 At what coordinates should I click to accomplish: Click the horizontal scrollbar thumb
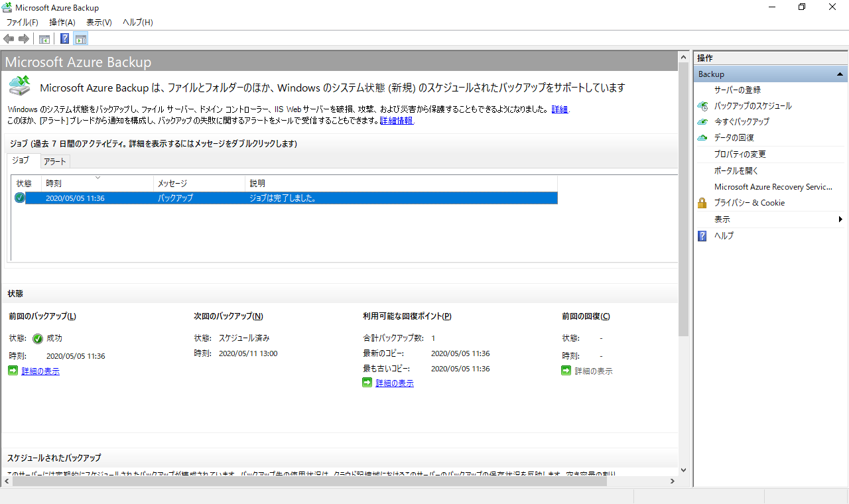click(309, 481)
